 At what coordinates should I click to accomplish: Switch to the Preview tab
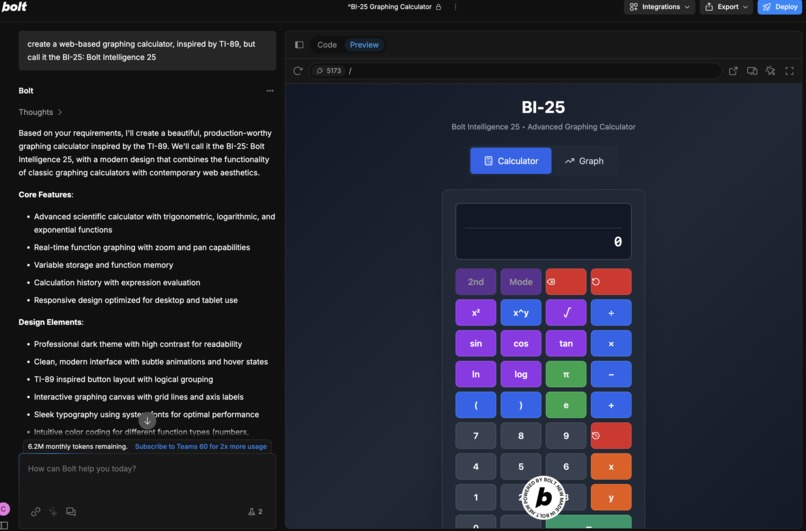pos(364,45)
